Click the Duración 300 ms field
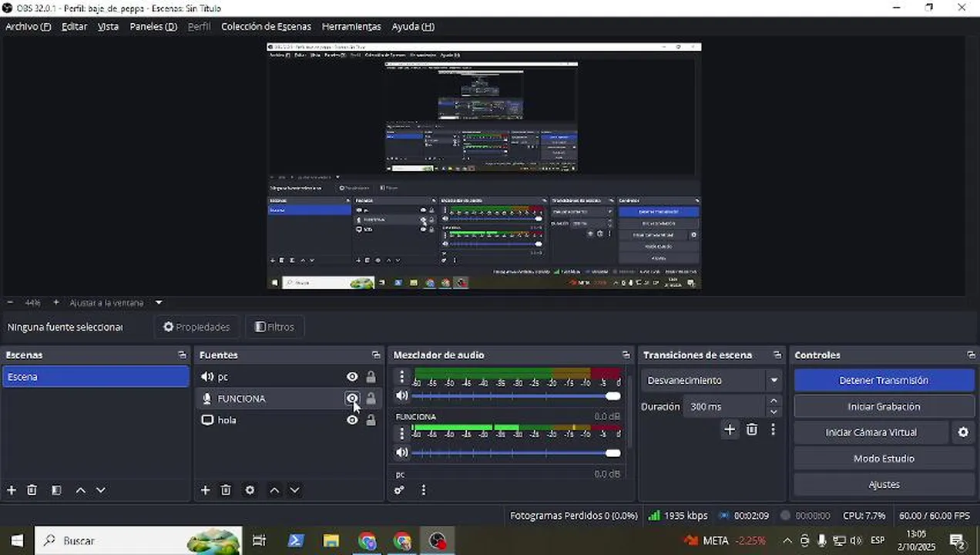Image resolution: width=980 pixels, height=555 pixels. click(x=724, y=406)
